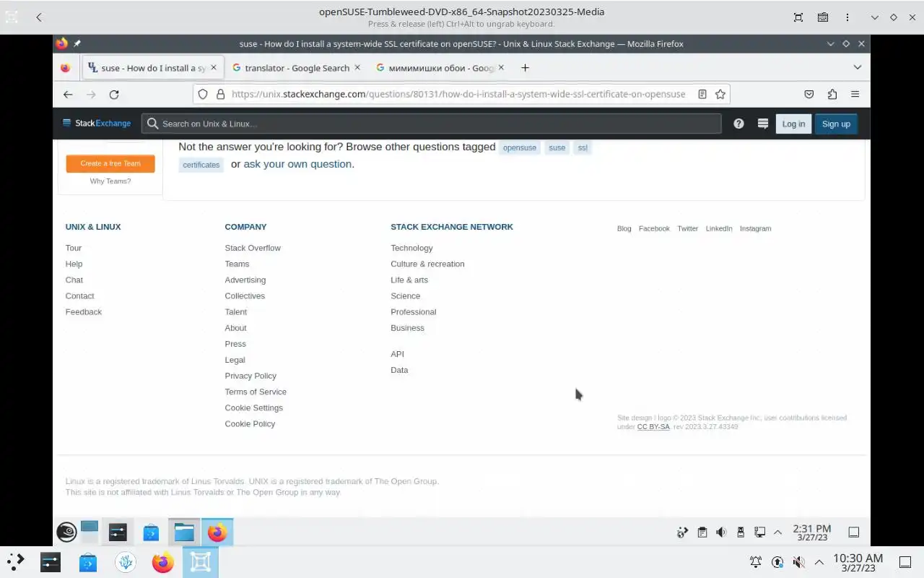This screenshot has height=578, width=924.
Task: Toggle fullscreen in GNOME Boxes header
Action: (x=798, y=17)
